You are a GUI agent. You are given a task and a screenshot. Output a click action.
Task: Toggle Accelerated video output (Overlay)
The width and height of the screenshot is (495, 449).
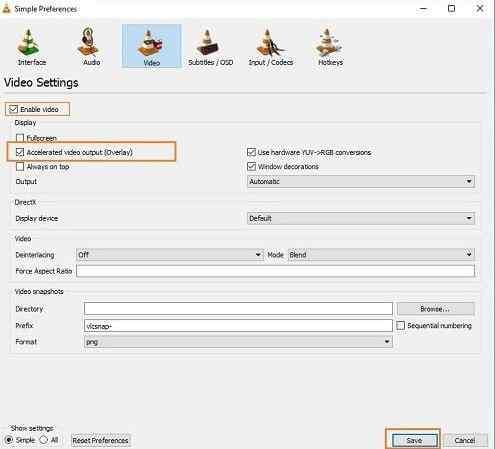pyautogui.click(x=20, y=152)
